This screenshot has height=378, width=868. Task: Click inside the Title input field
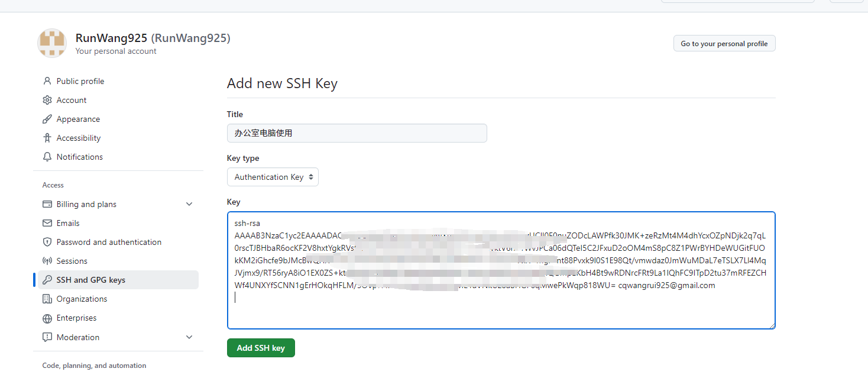357,133
